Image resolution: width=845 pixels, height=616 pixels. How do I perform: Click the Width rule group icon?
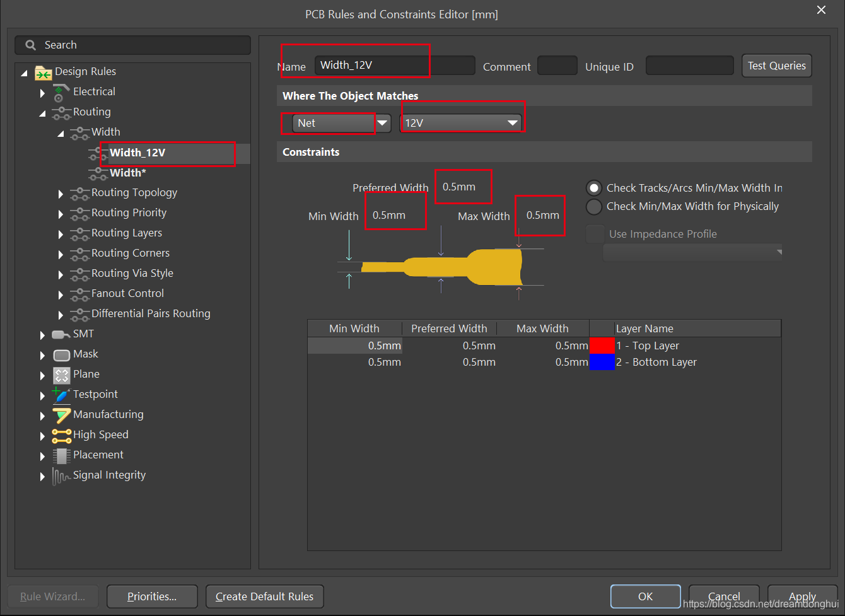(x=79, y=132)
